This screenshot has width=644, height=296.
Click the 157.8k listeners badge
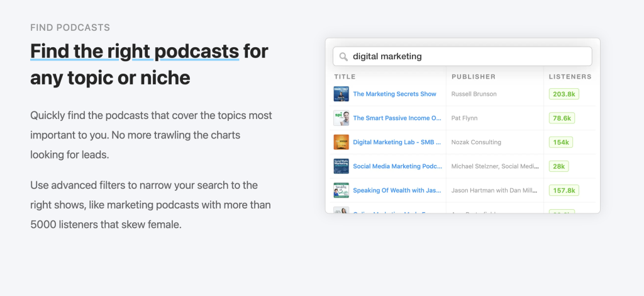coord(563,190)
